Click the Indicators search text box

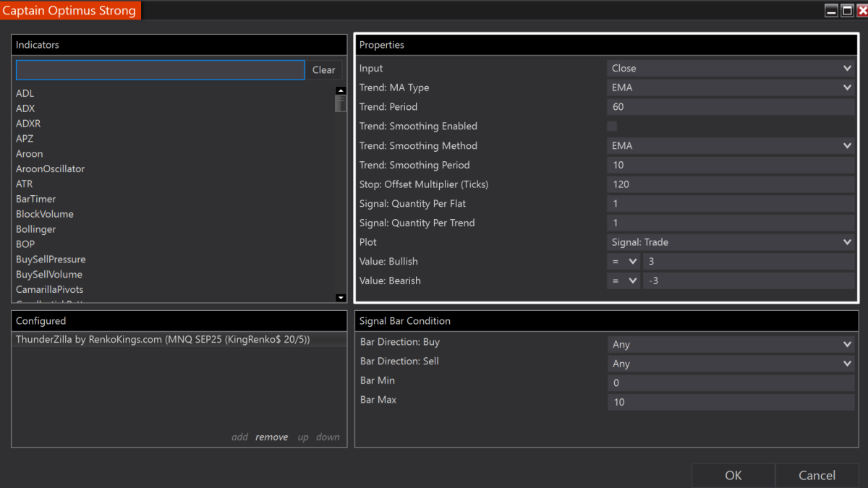point(160,70)
